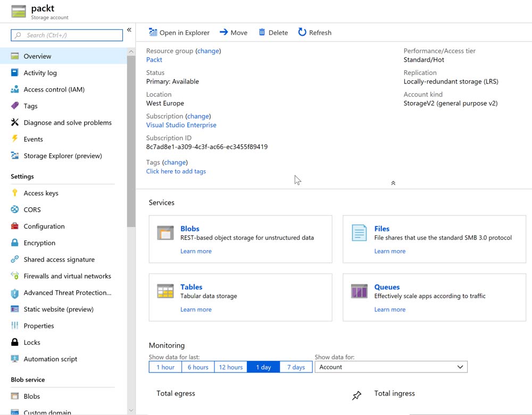532x415 pixels.
Task: Click here to add tags link
Action: [x=176, y=171]
